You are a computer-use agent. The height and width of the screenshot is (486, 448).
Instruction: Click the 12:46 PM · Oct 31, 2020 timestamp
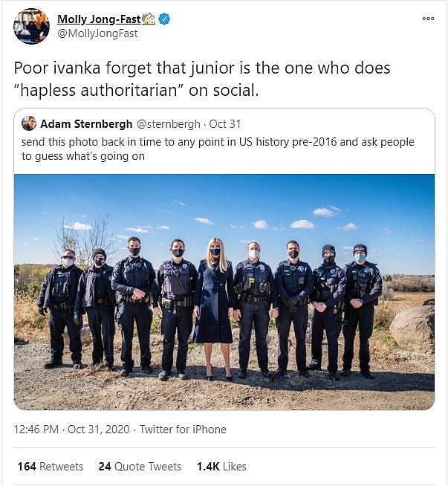[71, 430]
